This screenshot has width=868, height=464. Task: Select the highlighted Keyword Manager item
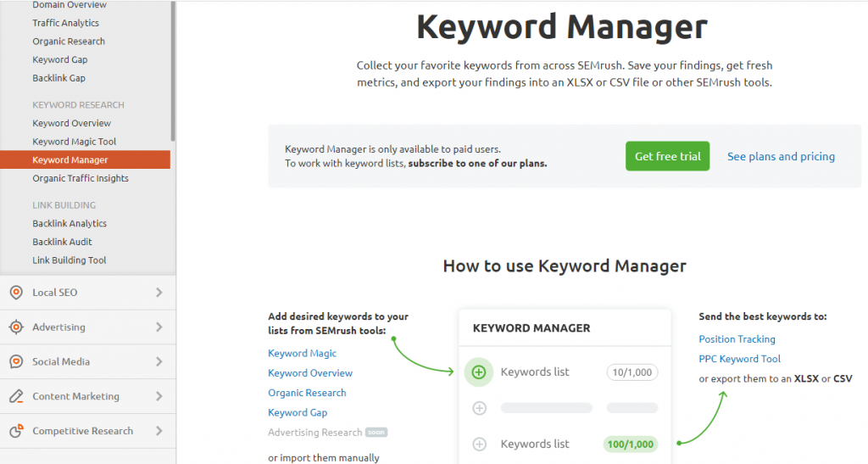tap(86, 159)
